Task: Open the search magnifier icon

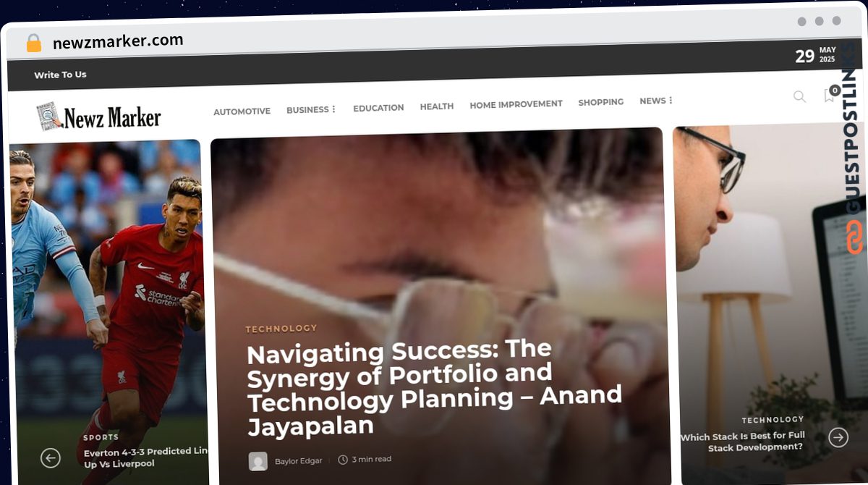Action: coord(799,96)
